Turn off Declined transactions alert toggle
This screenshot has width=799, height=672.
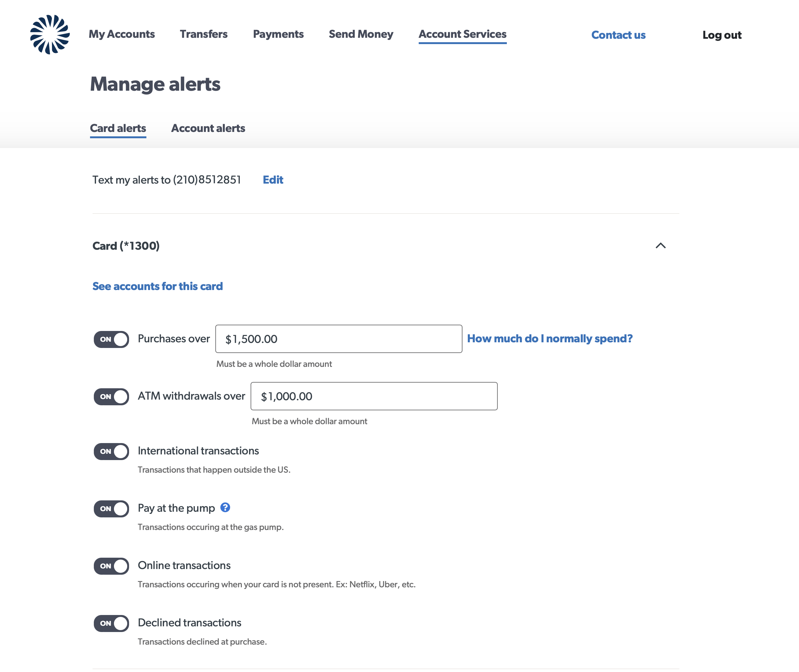(111, 623)
